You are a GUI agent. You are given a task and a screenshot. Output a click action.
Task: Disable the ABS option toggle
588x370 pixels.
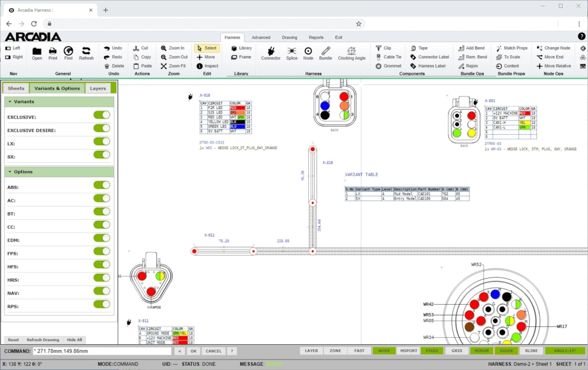tap(102, 185)
